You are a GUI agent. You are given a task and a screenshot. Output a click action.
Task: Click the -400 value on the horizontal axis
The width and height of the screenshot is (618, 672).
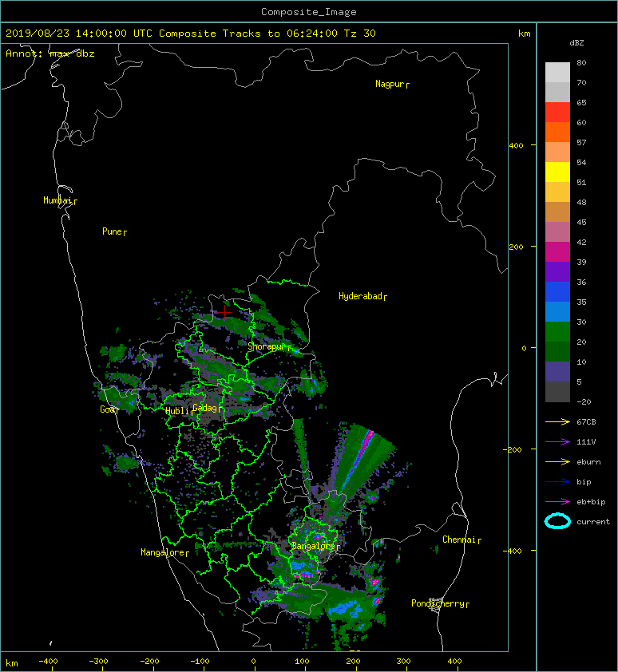point(48,662)
